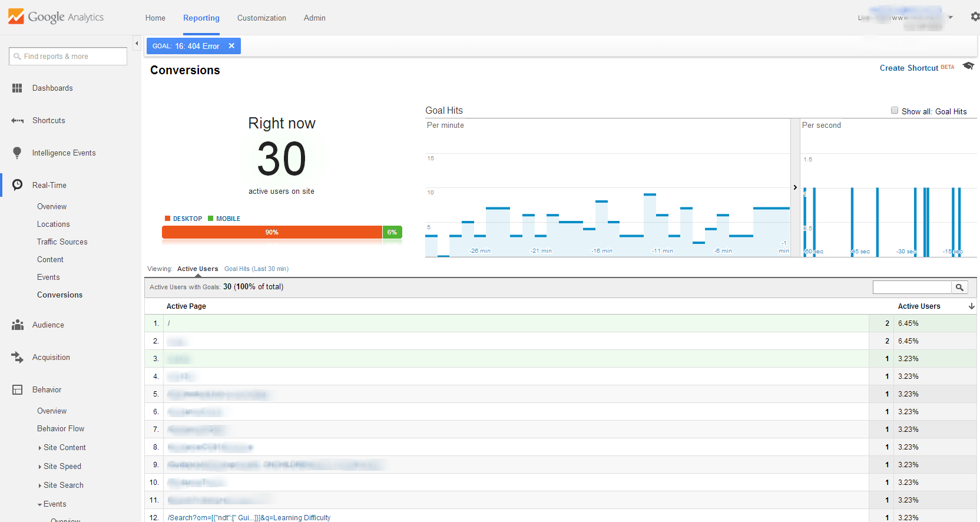Switch to the Customization tab
980x522 pixels.
click(261, 18)
